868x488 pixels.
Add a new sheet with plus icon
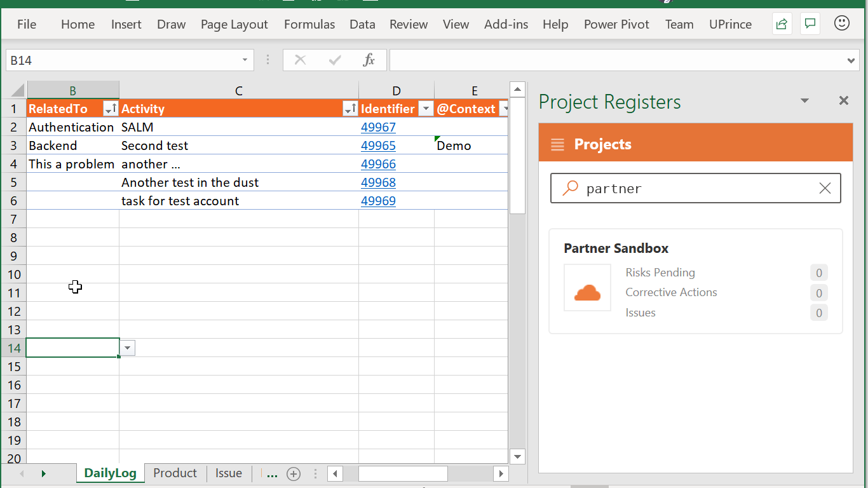click(x=293, y=473)
